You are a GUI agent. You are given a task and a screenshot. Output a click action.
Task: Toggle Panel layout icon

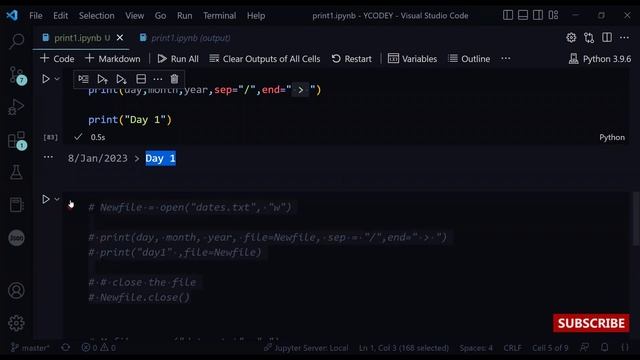(523, 15)
